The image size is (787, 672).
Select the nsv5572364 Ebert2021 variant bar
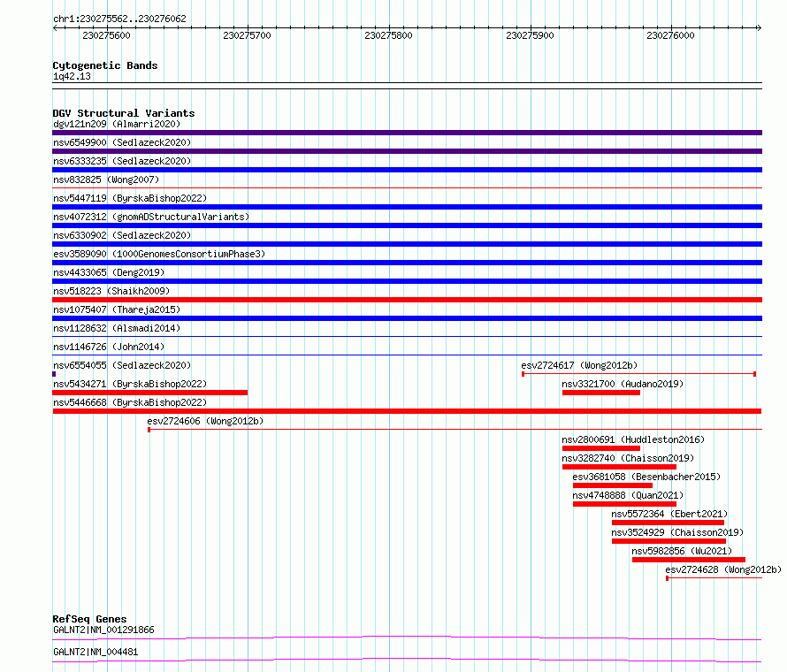(x=668, y=523)
